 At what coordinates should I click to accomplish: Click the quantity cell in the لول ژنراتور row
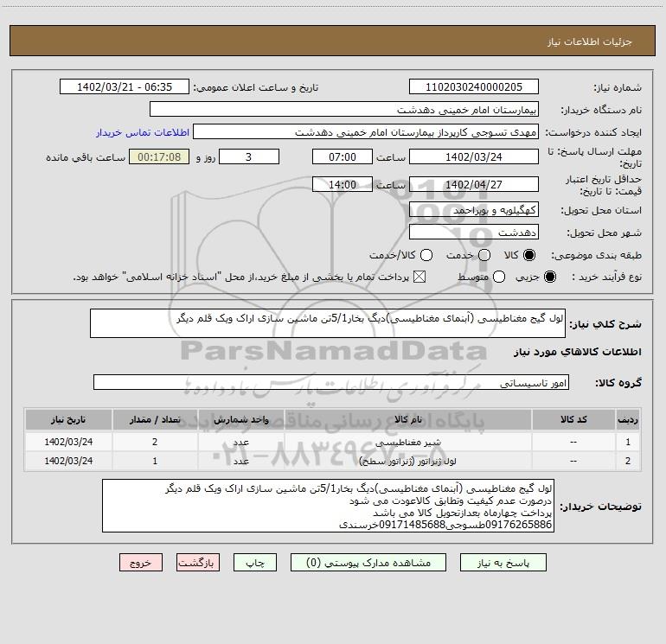click(x=155, y=461)
